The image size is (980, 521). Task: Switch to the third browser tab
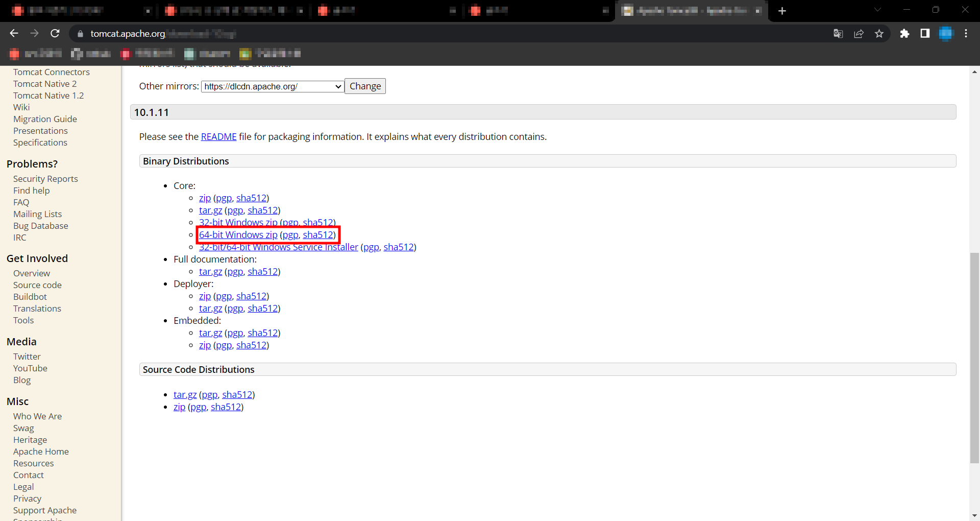pyautogui.click(x=385, y=11)
